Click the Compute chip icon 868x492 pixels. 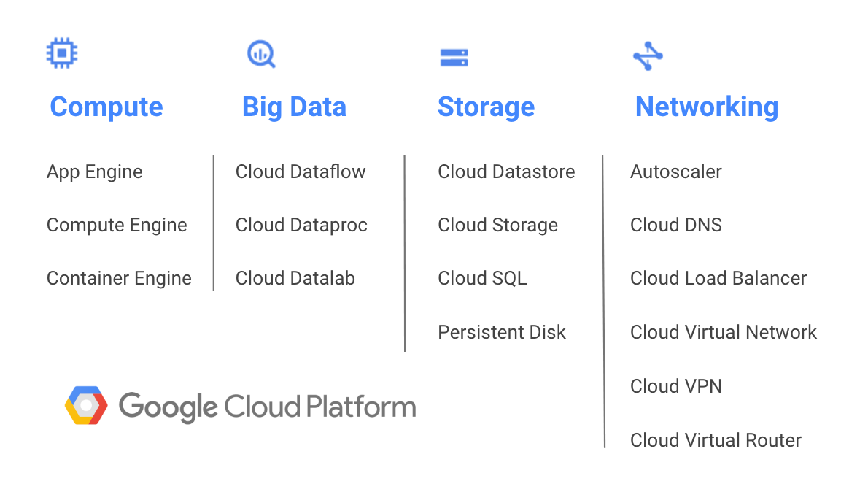click(62, 53)
